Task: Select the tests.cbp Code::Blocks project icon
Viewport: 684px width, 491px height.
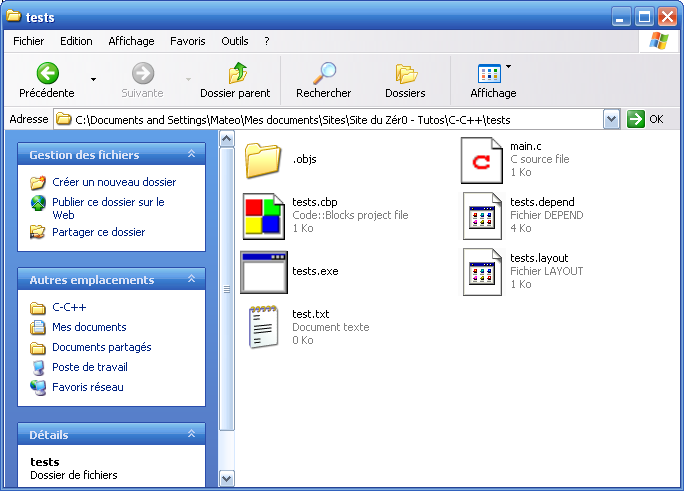Action: pyautogui.click(x=264, y=215)
